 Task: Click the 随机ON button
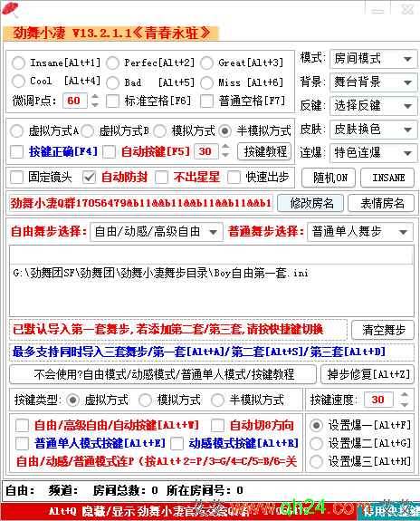[329, 178]
